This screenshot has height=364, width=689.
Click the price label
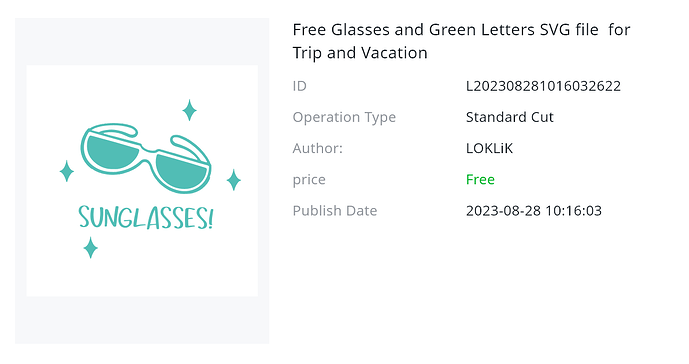click(x=309, y=180)
